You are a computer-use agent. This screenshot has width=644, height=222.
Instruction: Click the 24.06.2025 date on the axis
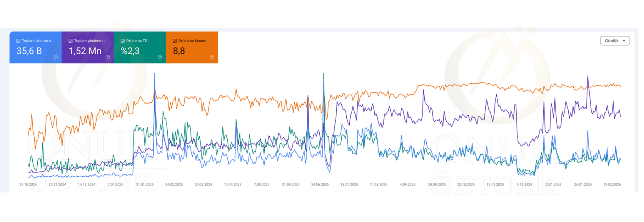coord(320,185)
